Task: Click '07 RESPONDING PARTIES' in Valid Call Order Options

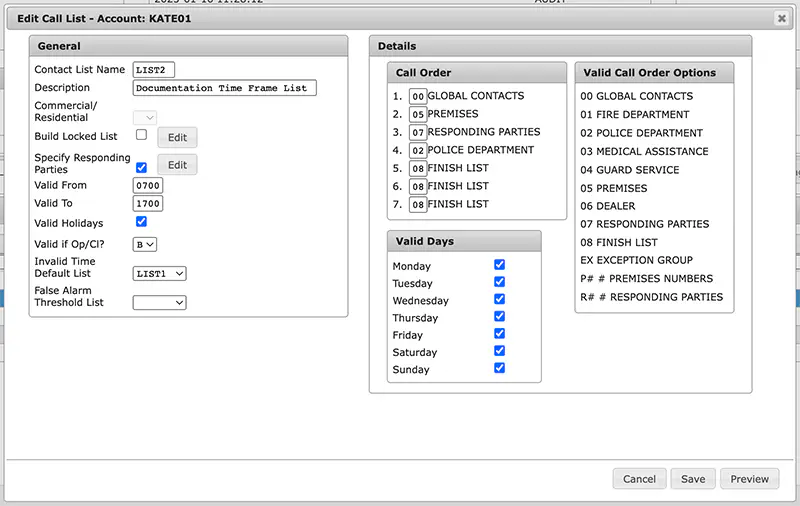Action: (x=644, y=224)
